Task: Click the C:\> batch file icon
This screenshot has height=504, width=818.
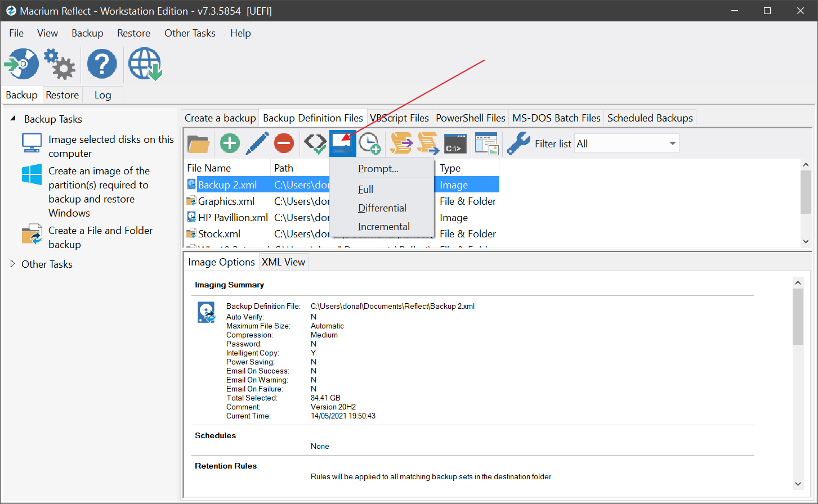Action: pyautogui.click(x=455, y=143)
